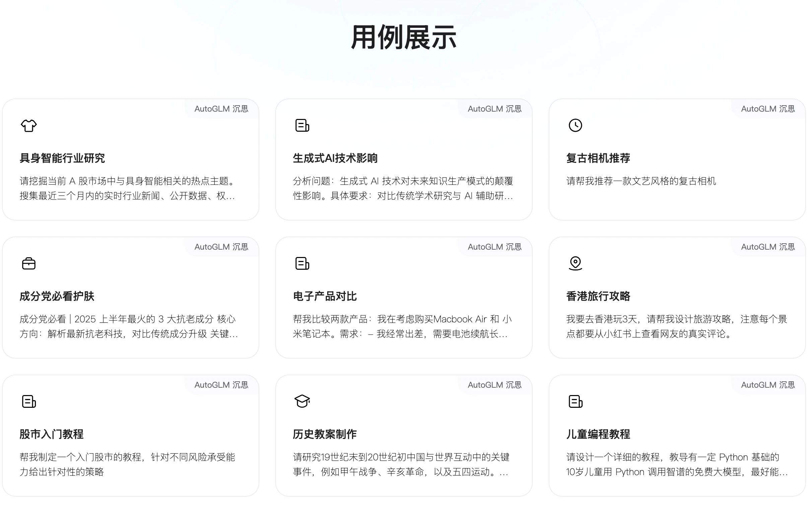Click description starting 帮我比较两款产品

coord(402,326)
